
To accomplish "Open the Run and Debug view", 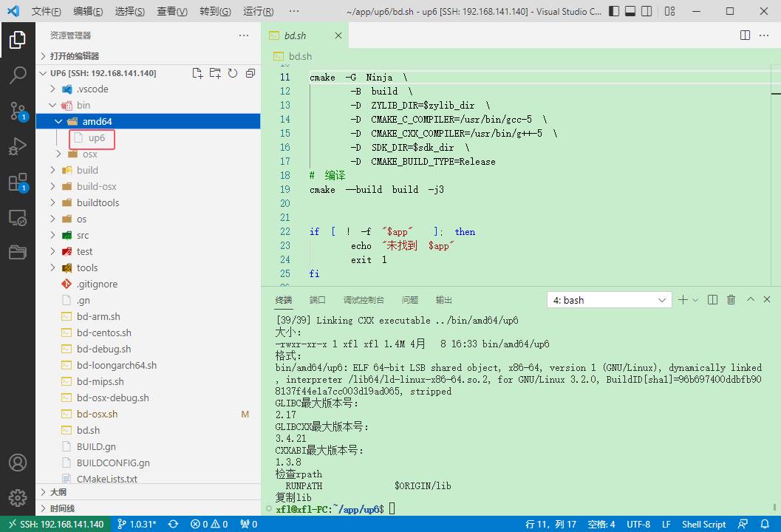I will (x=17, y=146).
